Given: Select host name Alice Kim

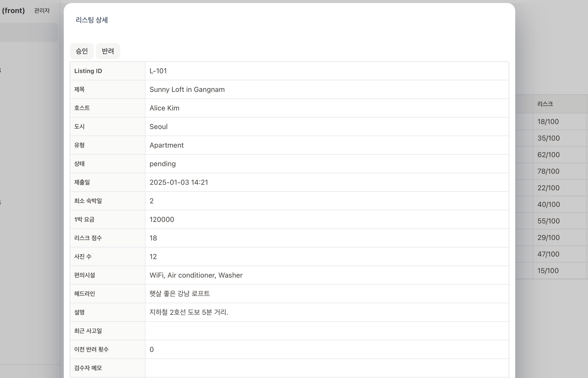Looking at the screenshot, I should [x=164, y=108].
